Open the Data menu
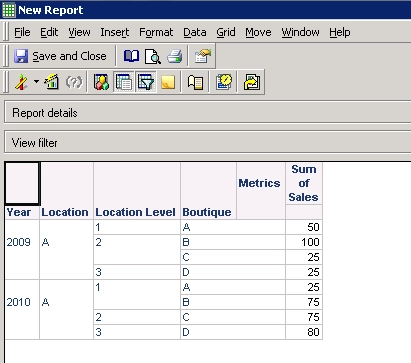 (x=195, y=32)
